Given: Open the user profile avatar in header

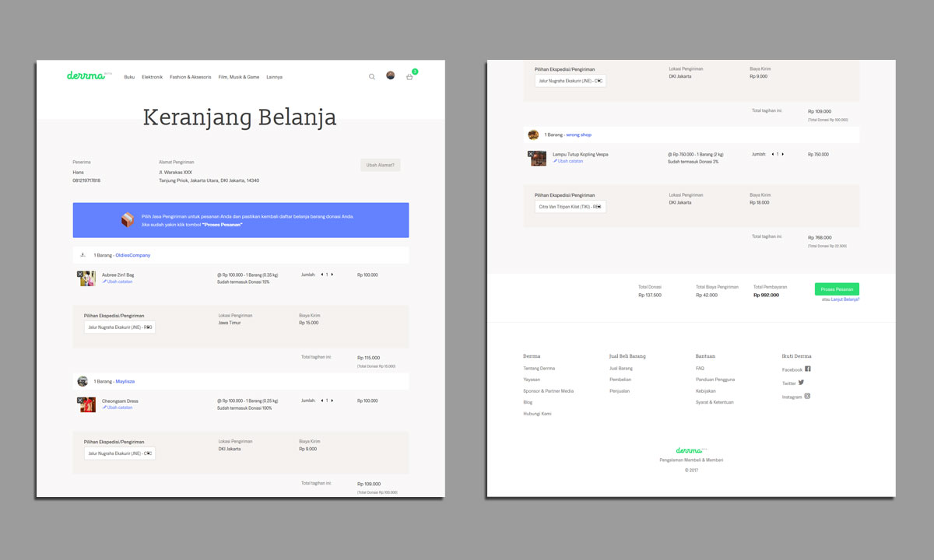Looking at the screenshot, I should 390,76.
